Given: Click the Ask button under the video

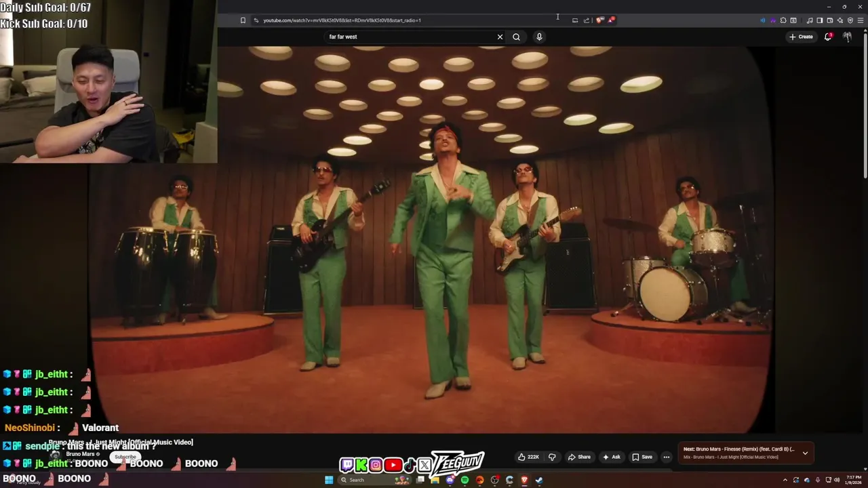Looking at the screenshot, I should [x=612, y=457].
